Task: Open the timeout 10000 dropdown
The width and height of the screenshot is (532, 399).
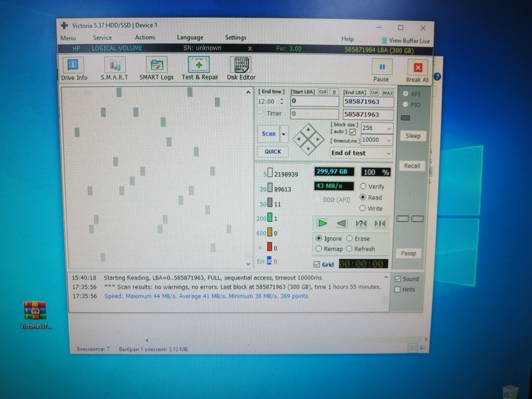Action: (x=389, y=140)
